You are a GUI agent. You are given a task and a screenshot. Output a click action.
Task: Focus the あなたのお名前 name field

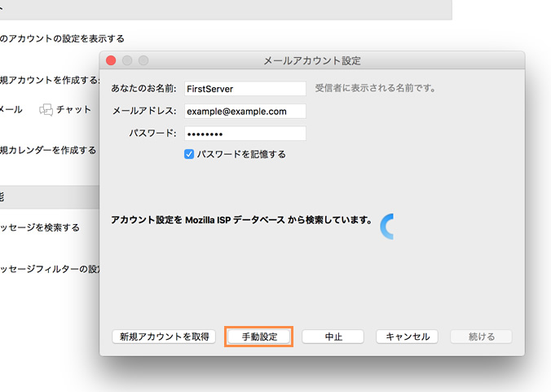[x=245, y=89]
